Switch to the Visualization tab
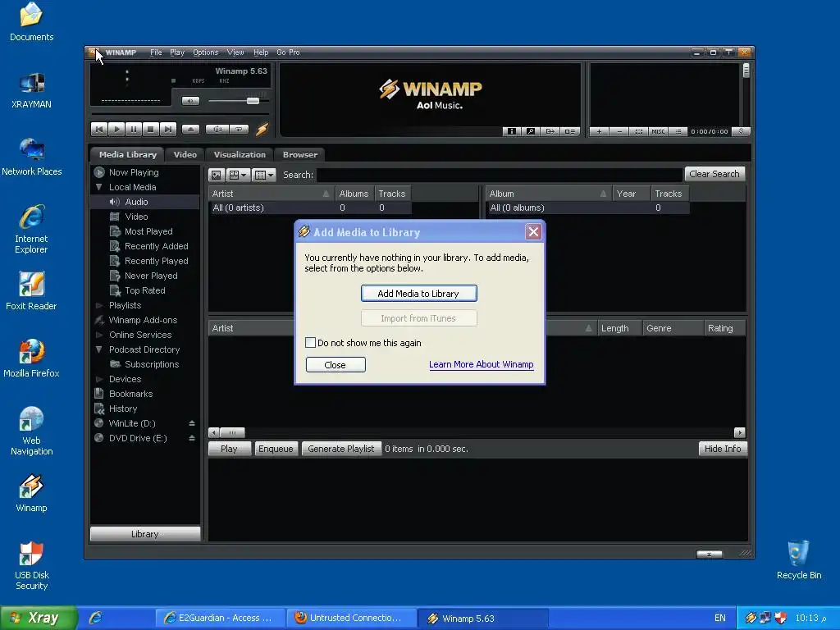840x630 pixels. click(x=240, y=154)
